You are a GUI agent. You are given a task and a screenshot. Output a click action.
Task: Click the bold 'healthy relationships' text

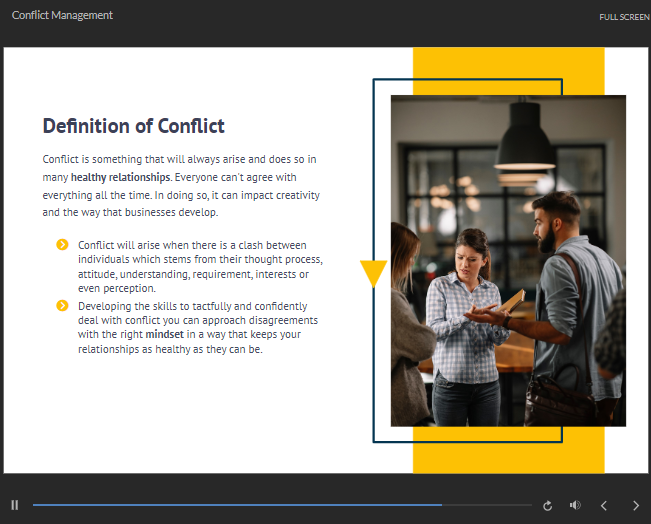120,177
